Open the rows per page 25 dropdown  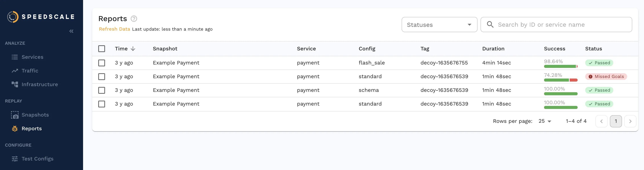[x=545, y=121]
